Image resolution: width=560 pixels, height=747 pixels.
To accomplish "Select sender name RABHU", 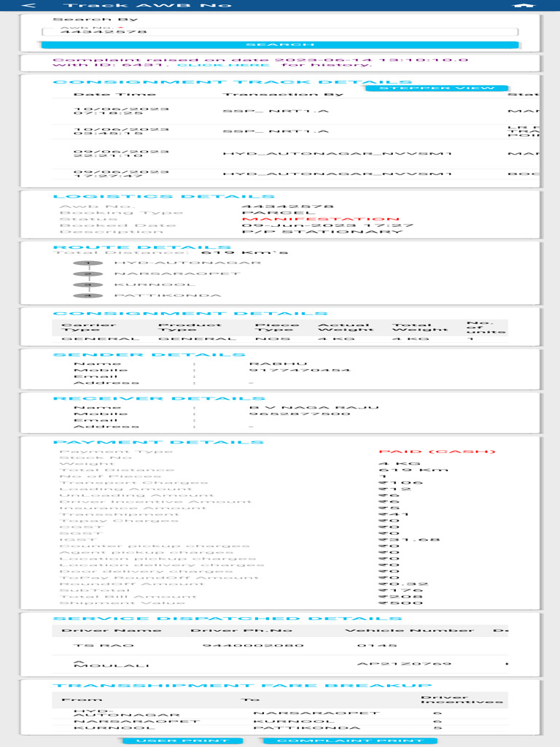I will [x=278, y=364].
